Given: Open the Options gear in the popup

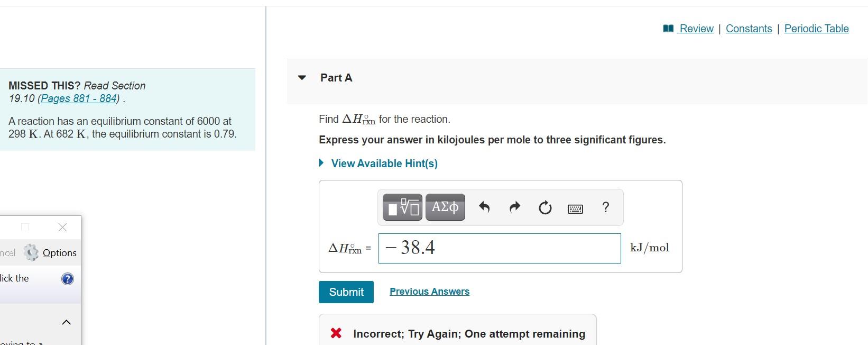Looking at the screenshot, I should [32, 253].
